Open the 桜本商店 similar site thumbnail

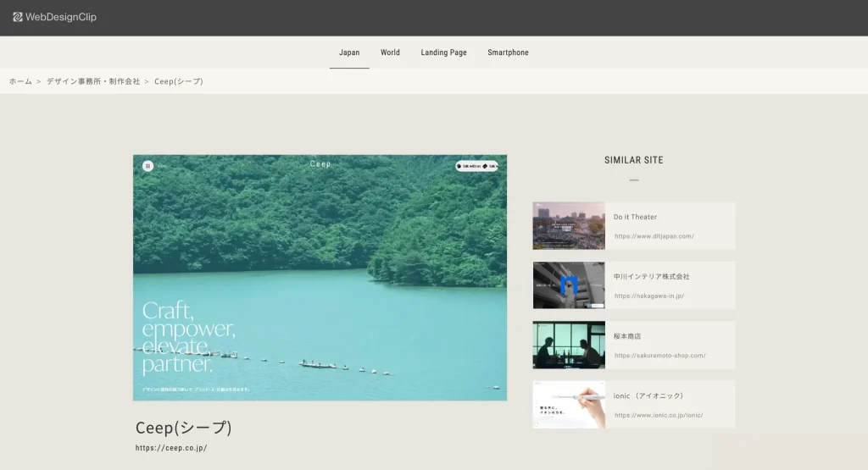(569, 345)
